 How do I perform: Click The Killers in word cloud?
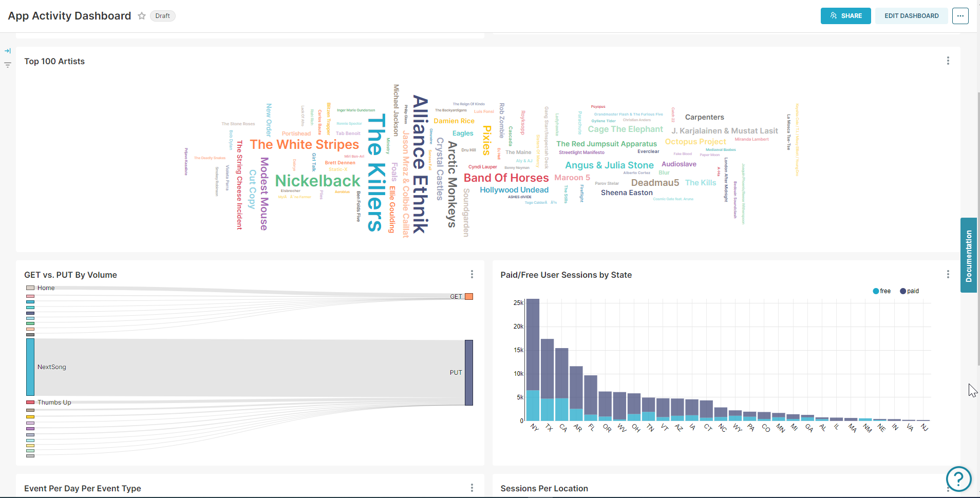tap(376, 173)
